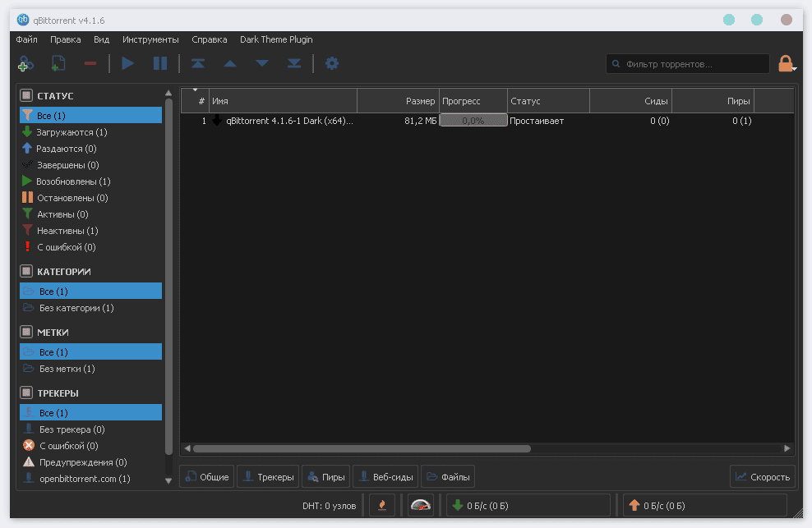Viewport: 812px width, 528px height.
Task: Move torrent down in queue
Action: coord(262,64)
